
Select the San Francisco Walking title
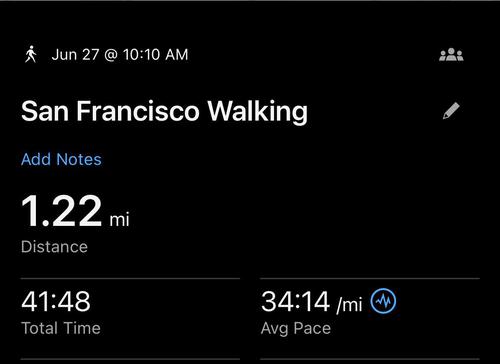(x=164, y=111)
